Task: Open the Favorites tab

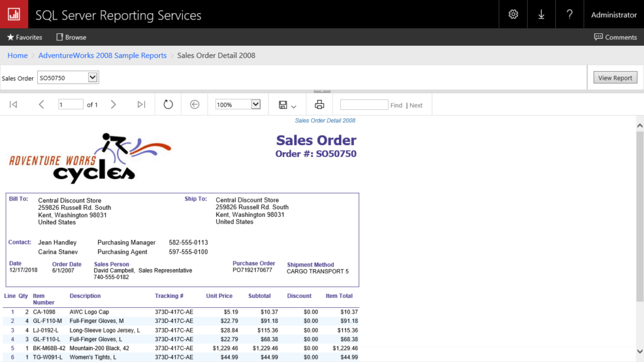Action: (25, 36)
